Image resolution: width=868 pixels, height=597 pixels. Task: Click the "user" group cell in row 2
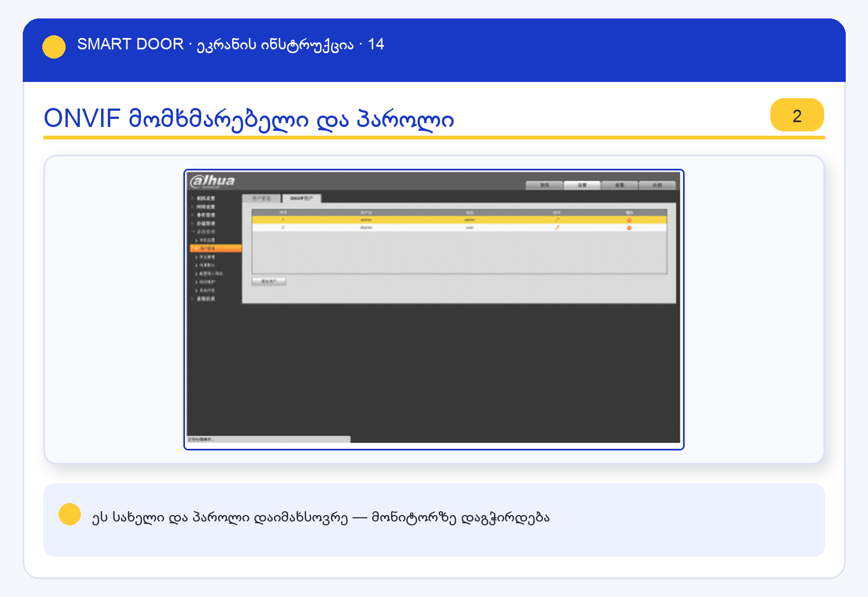click(469, 227)
